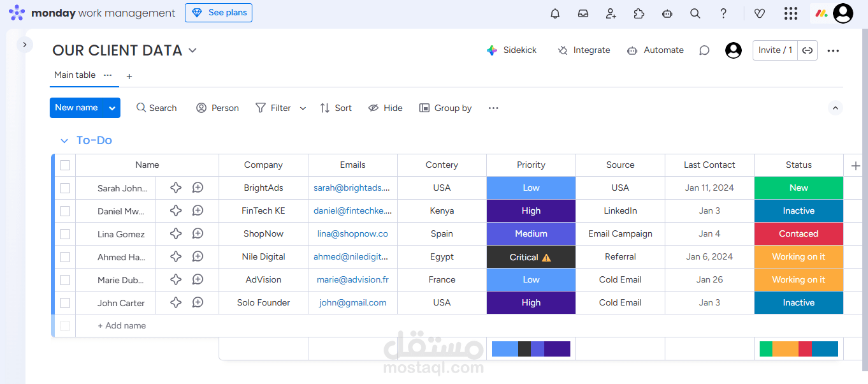Open the board discussion speech bubble icon

pos(704,50)
